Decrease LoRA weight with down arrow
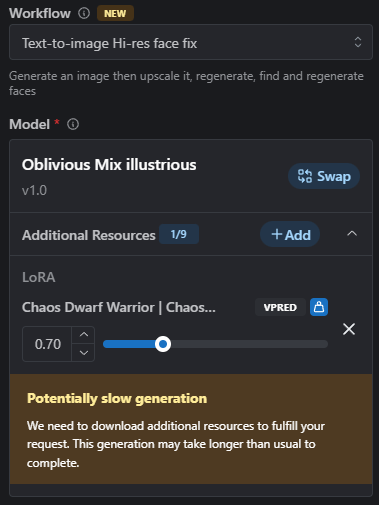This screenshot has height=505, width=379. [84, 353]
